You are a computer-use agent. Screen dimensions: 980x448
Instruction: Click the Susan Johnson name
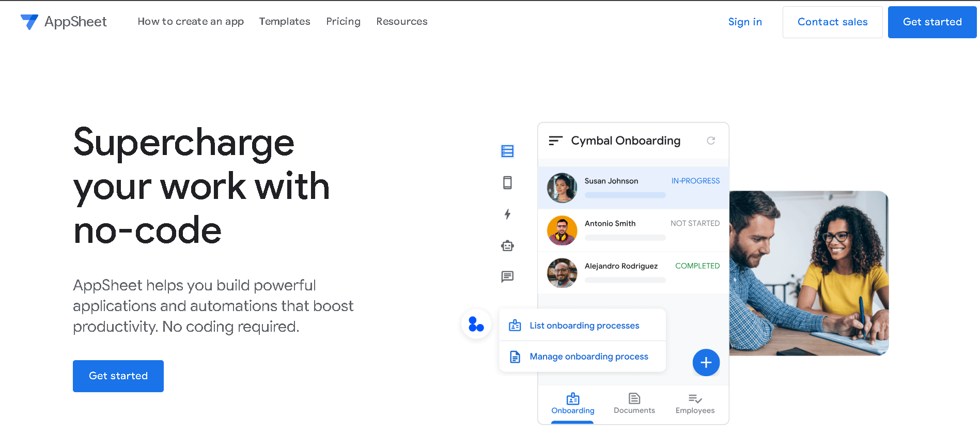pyautogui.click(x=611, y=181)
